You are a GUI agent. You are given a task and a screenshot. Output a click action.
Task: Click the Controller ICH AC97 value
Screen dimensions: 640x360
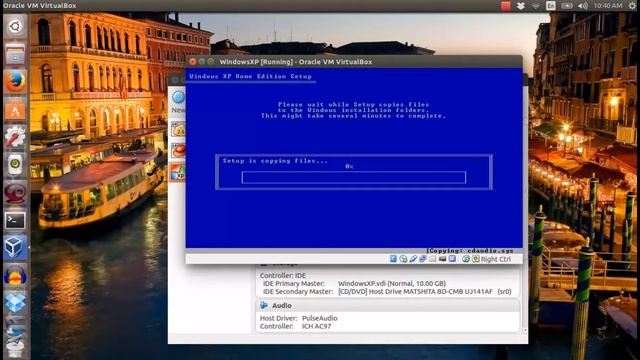(x=316, y=326)
